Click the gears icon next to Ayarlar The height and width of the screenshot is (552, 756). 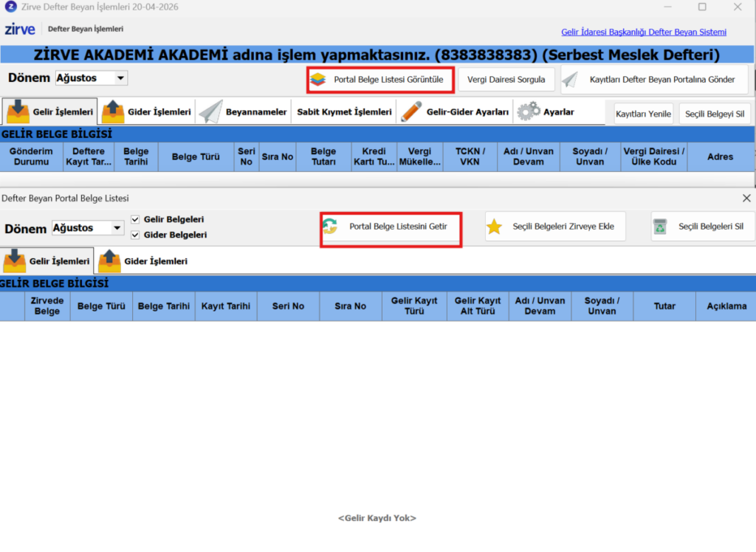529,111
